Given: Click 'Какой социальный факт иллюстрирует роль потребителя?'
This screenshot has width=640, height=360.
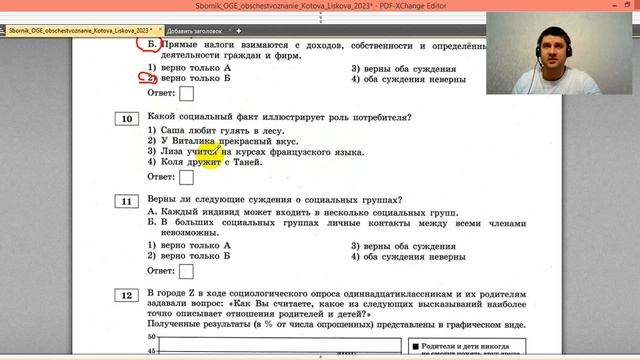Looking at the screenshot, I should (279, 117).
